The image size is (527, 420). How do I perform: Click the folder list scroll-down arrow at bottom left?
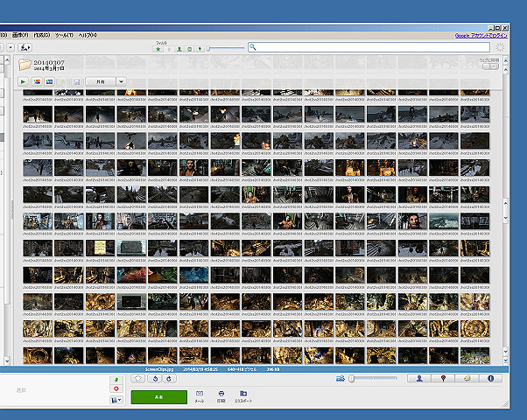(x=7, y=361)
